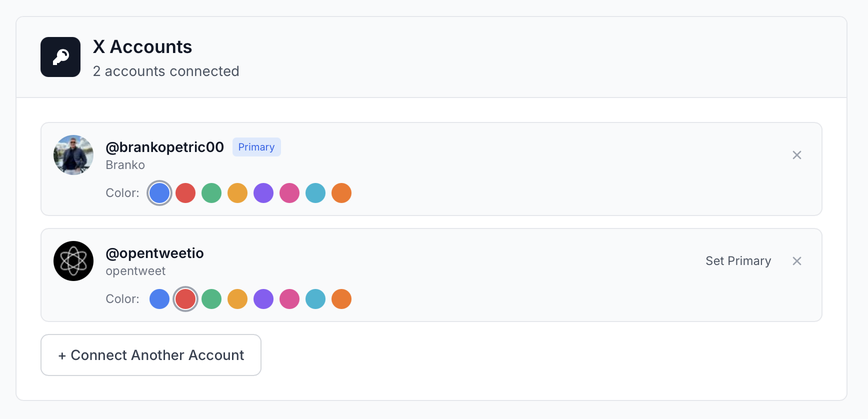Click the key icon beside X Accounts

coord(60,57)
